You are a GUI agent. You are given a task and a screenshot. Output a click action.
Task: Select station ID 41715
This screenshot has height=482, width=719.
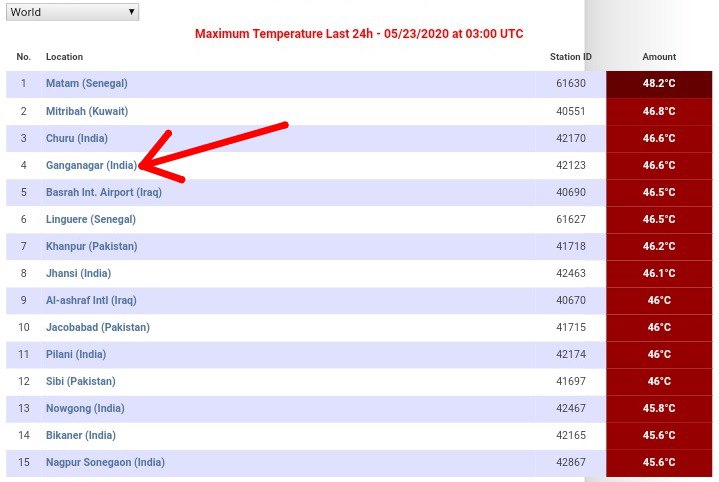point(570,328)
